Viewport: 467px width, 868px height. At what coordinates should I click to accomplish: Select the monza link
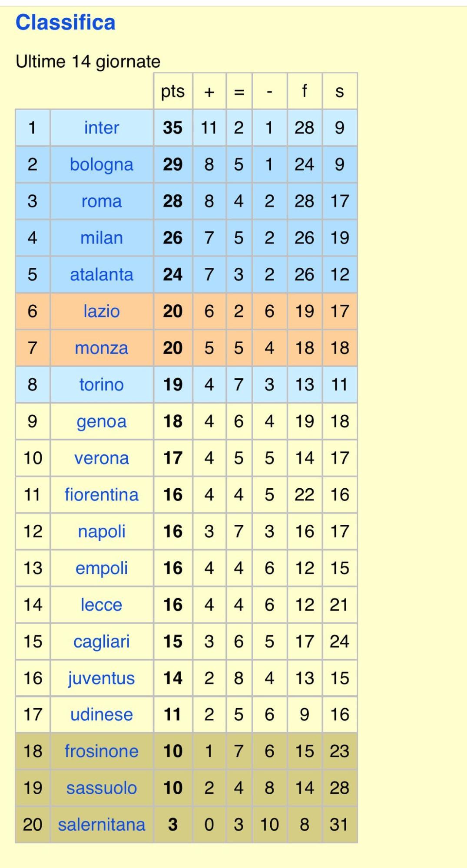[x=101, y=348]
